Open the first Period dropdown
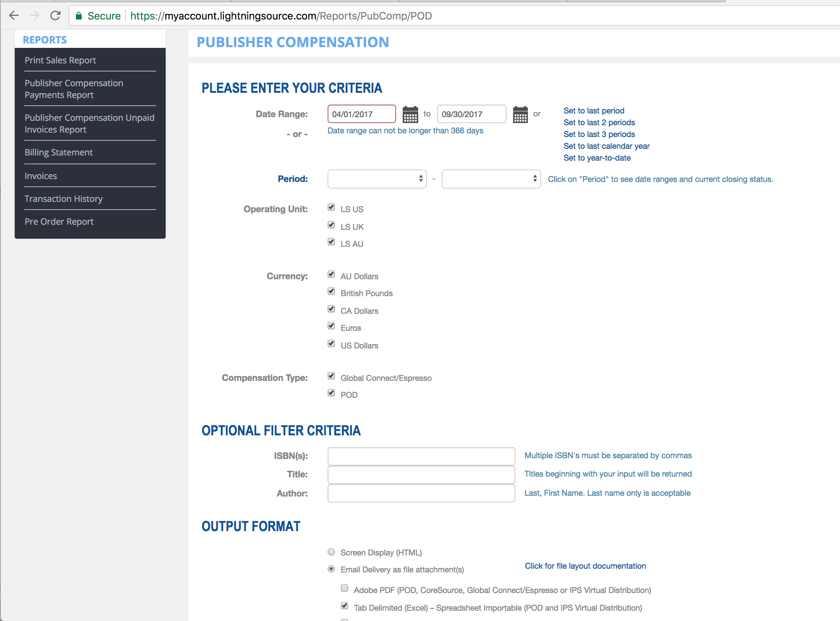Viewport: 840px width, 621px height. (x=377, y=179)
